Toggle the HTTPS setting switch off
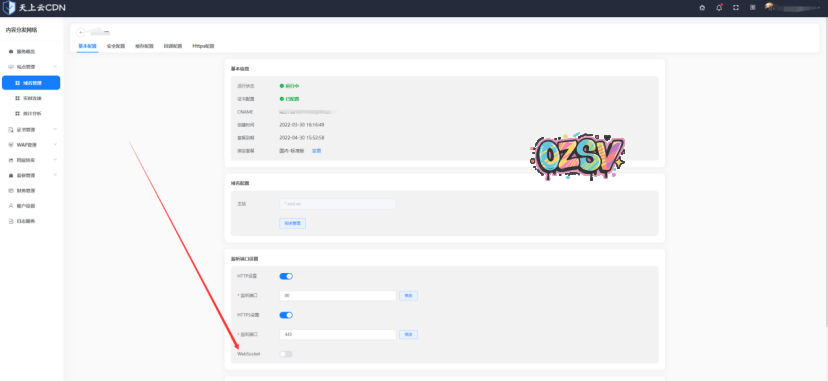Screen dimensions: 828x381 (x=286, y=315)
